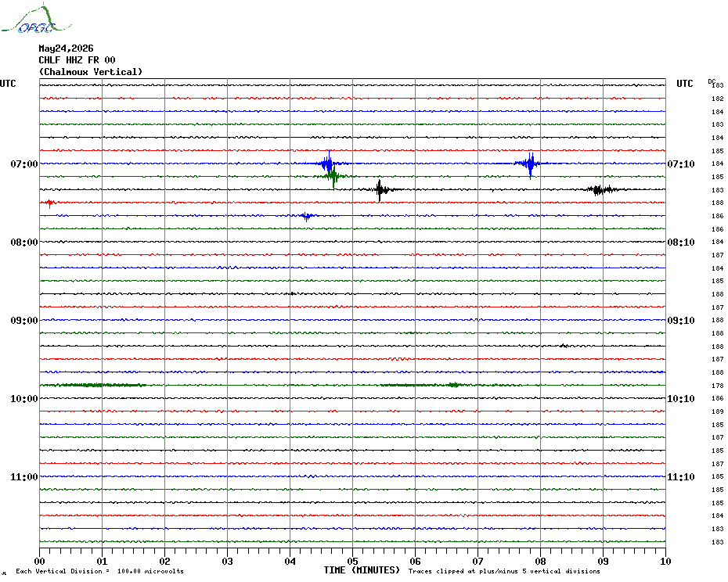
Task: Click the DC value 178 on right column
Action: click(x=717, y=386)
